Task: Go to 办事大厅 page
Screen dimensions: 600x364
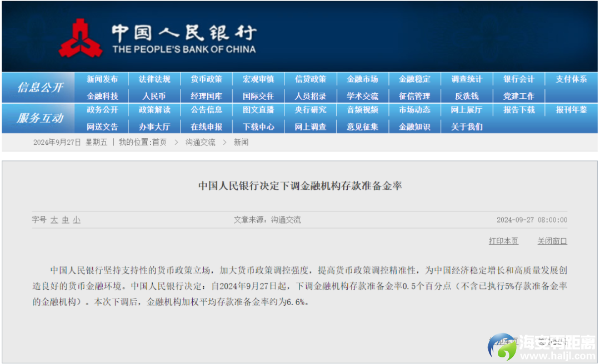Action: 154,127
